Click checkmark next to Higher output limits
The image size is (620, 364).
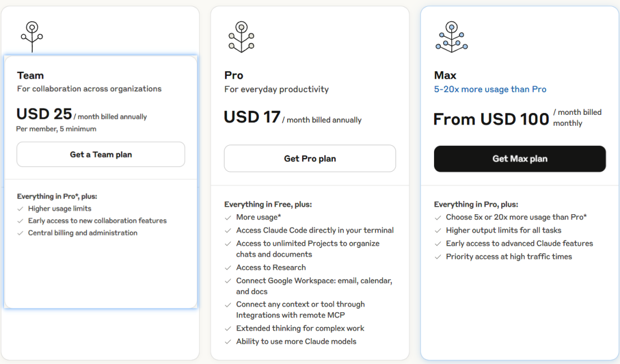point(438,231)
